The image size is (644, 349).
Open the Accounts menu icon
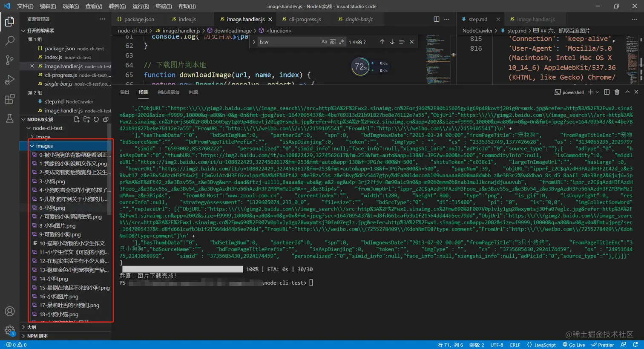[9, 311]
